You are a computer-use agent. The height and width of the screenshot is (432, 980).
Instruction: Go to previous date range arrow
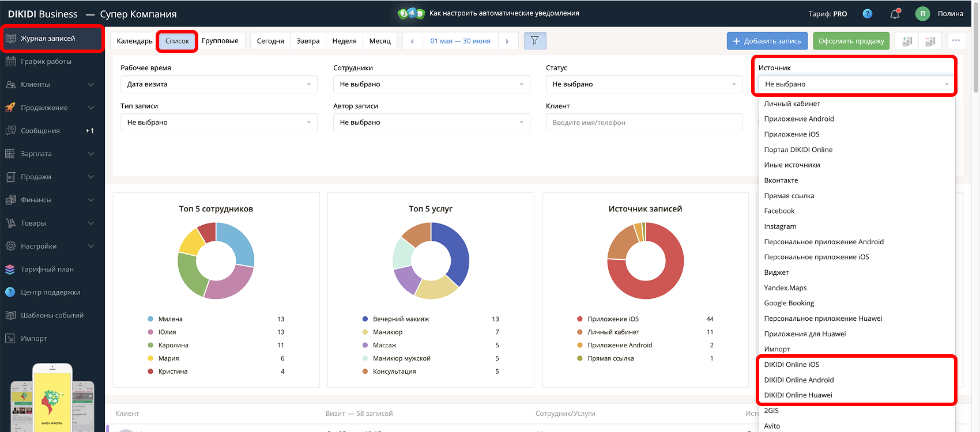(412, 41)
